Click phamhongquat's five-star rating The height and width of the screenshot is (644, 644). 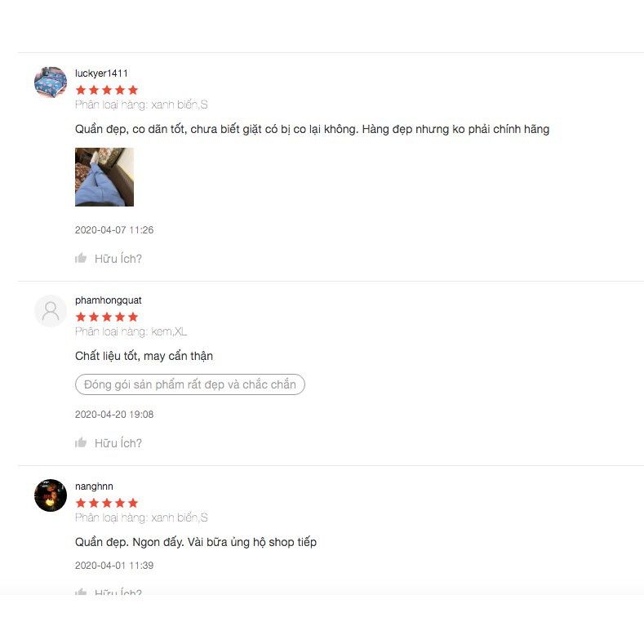(107, 317)
